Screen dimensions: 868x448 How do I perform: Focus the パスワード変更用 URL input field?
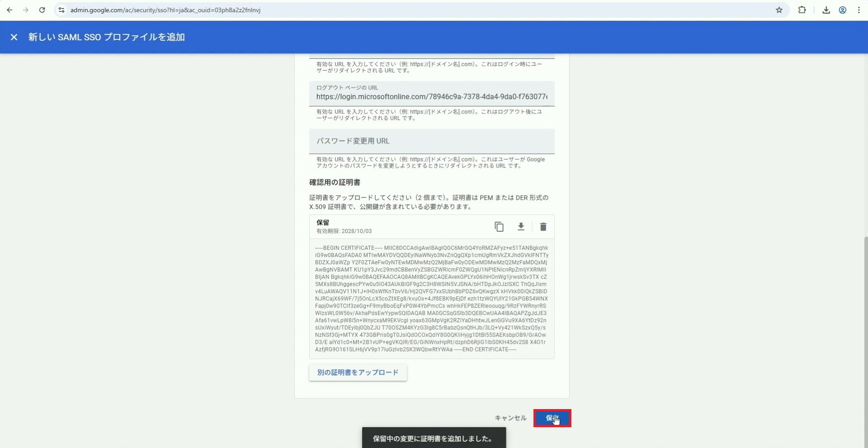pos(431,141)
